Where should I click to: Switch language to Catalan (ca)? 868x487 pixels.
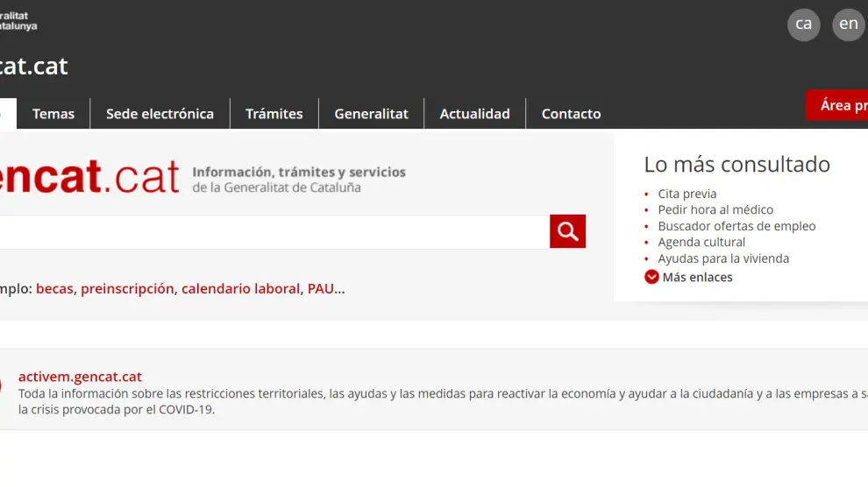click(803, 25)
